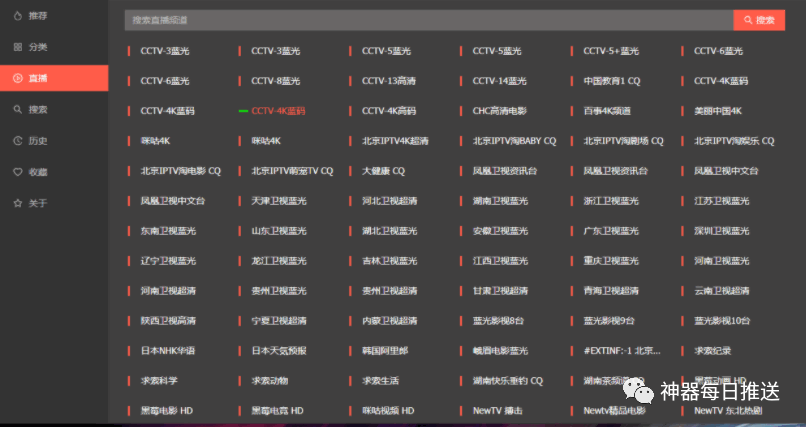Select the 江苏卫视蓝光 channel
This screenshot has height=427, width=806.
tap(722, 201)
